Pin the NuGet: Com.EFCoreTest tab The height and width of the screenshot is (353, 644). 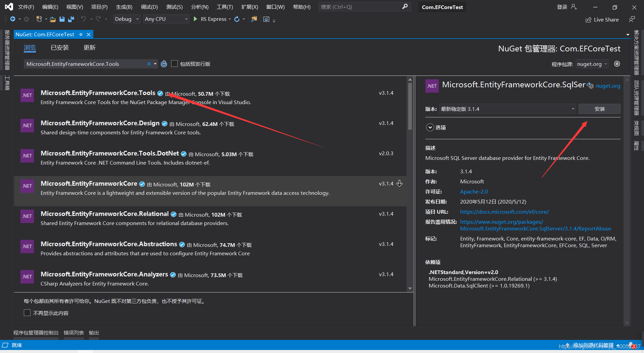81,35
